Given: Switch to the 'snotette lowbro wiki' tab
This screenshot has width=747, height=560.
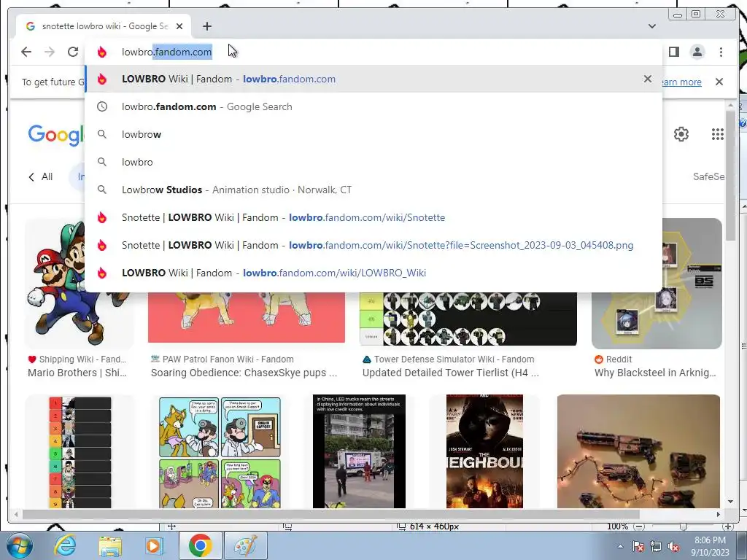Looking at the screenshot, I should [104, 26].
